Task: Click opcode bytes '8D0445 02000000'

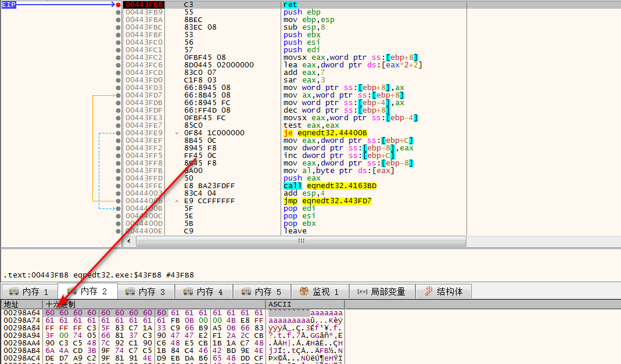Action: (x=219, y=65)
